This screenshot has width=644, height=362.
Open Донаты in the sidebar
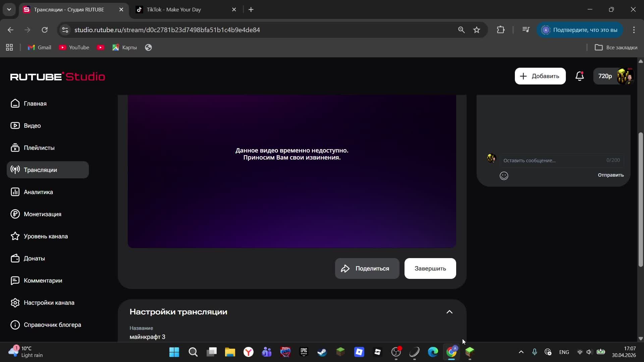(34, 258)
